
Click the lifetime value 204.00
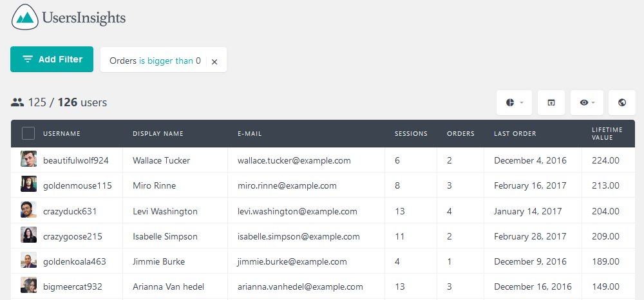tap(606, 211)
